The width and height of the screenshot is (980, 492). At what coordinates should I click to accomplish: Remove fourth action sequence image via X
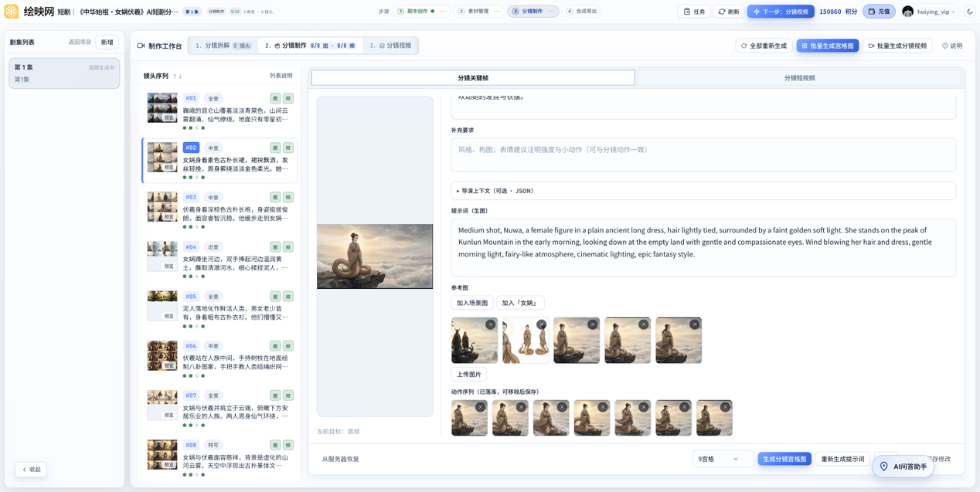point(603,407)
